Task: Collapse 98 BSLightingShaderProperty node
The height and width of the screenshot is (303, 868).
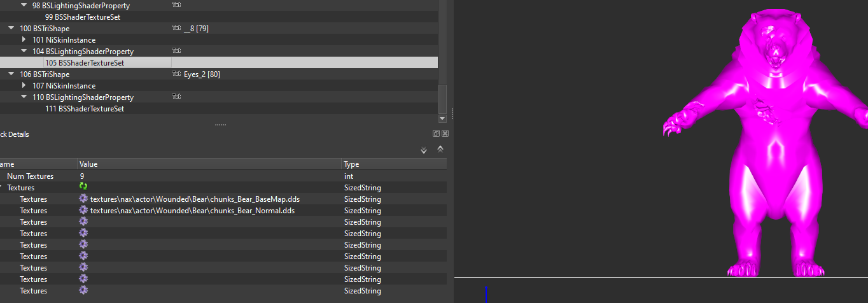Action: click(x=24, y=5)
